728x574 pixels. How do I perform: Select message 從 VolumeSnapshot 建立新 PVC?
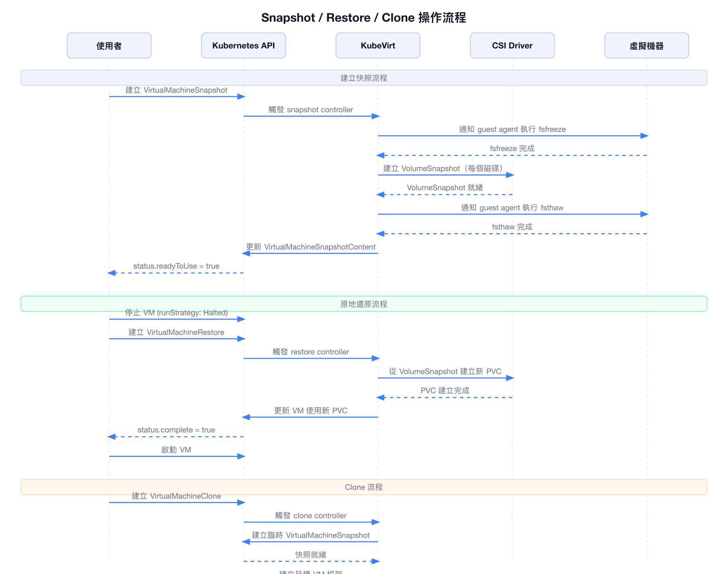coord(445,372)
